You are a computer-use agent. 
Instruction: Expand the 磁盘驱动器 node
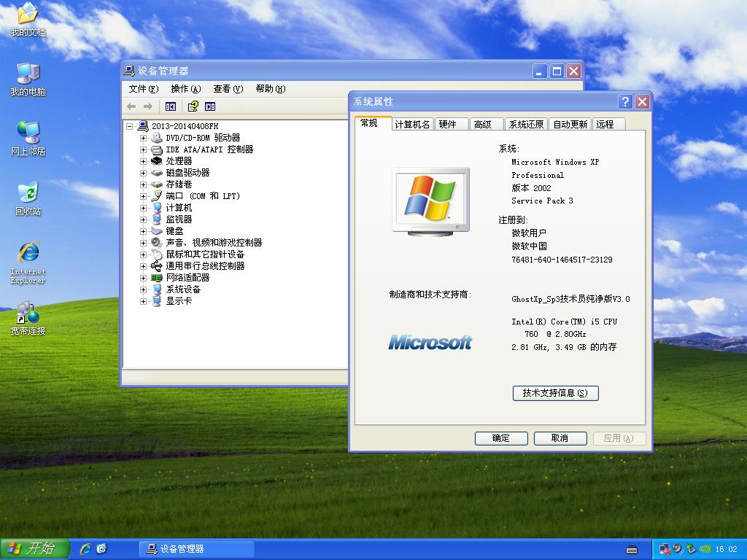pyautogui.click(x=144, y=173)
